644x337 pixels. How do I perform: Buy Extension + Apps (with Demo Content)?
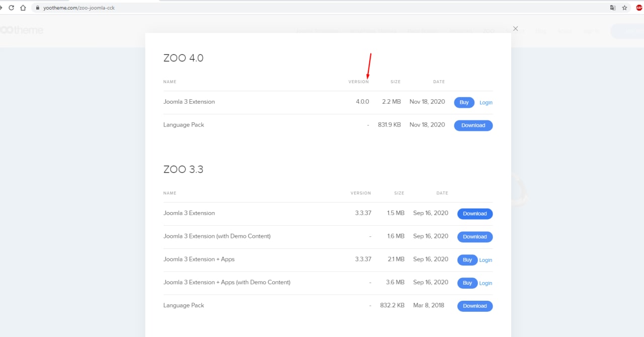tap(467, 283)
